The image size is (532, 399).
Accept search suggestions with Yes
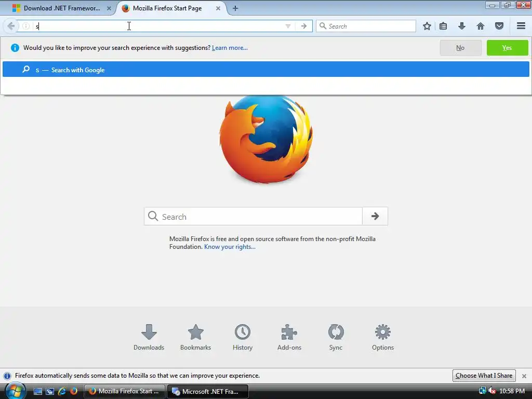[507, 48]
